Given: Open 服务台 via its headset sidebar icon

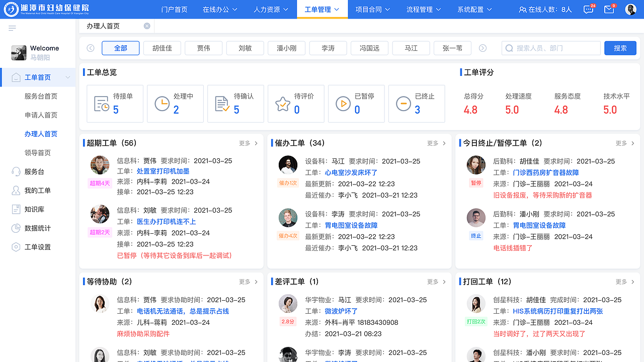Looking at the screenshot, I should 16,171.
